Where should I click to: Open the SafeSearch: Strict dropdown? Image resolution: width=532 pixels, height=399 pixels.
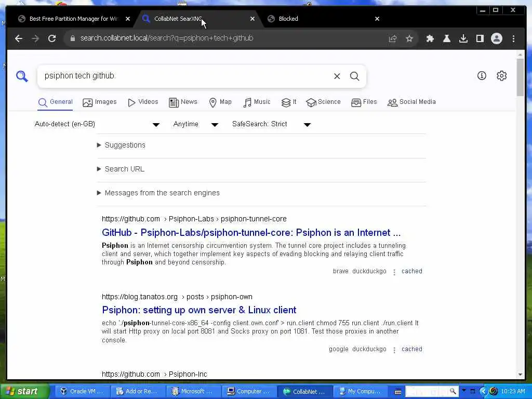click(x=271, y=124)
